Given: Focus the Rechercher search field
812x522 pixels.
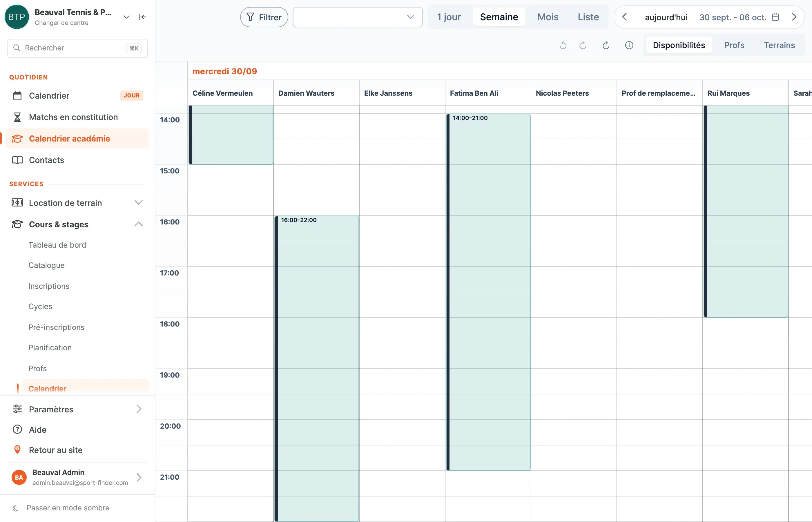Looking at the screenshot, I should 77,48.
